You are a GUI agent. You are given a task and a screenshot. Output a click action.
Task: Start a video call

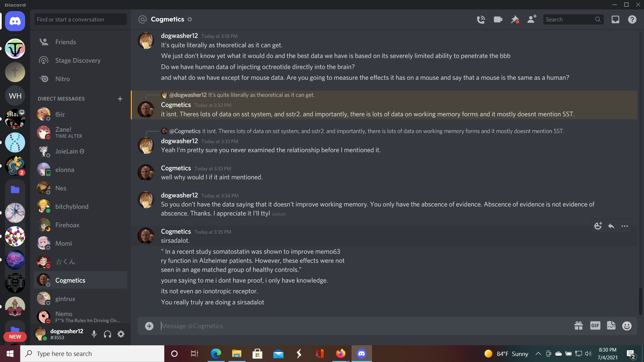(x=498, y=19)
